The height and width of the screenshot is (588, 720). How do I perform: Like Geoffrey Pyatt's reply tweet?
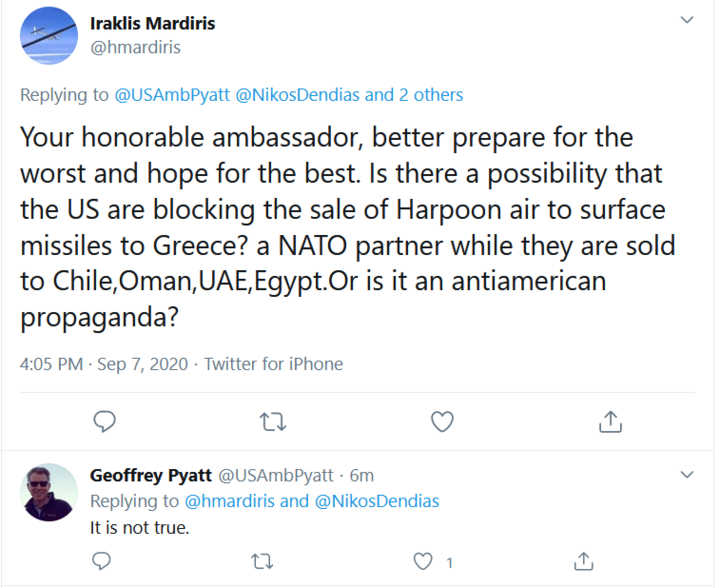click(x=425, y=561)
